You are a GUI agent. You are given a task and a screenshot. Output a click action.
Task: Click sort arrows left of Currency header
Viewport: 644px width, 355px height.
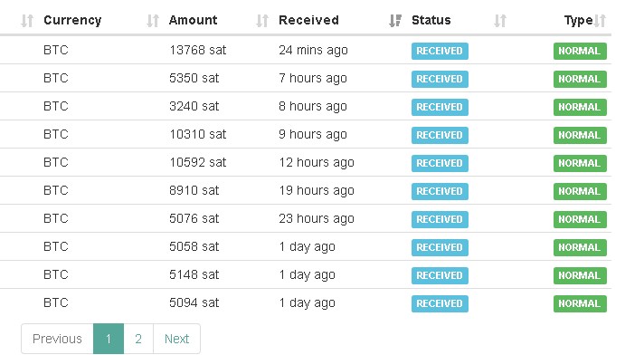pyautogui.click(x=27, y=21)
